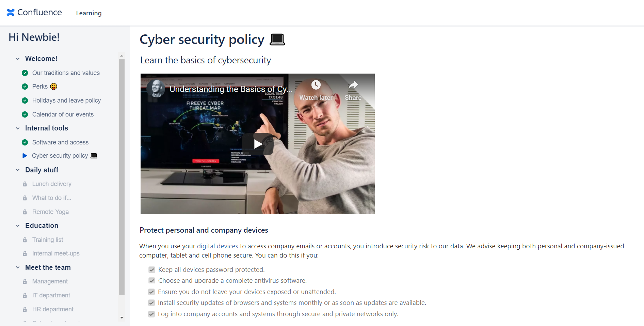
Task: Click green checkmark beside Our traditions and values
Action: pyautogui.click(x=25, y=73)
